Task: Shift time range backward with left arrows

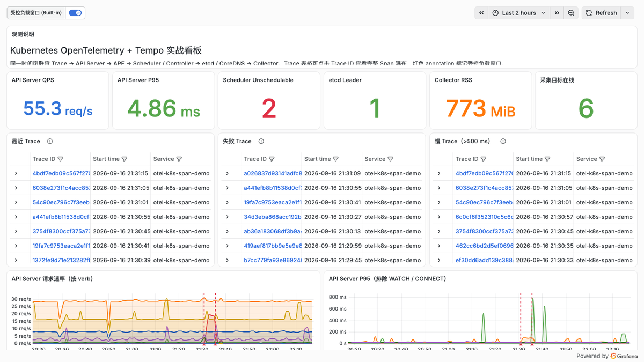Action: pyautogui.click(x=481, y=13)
